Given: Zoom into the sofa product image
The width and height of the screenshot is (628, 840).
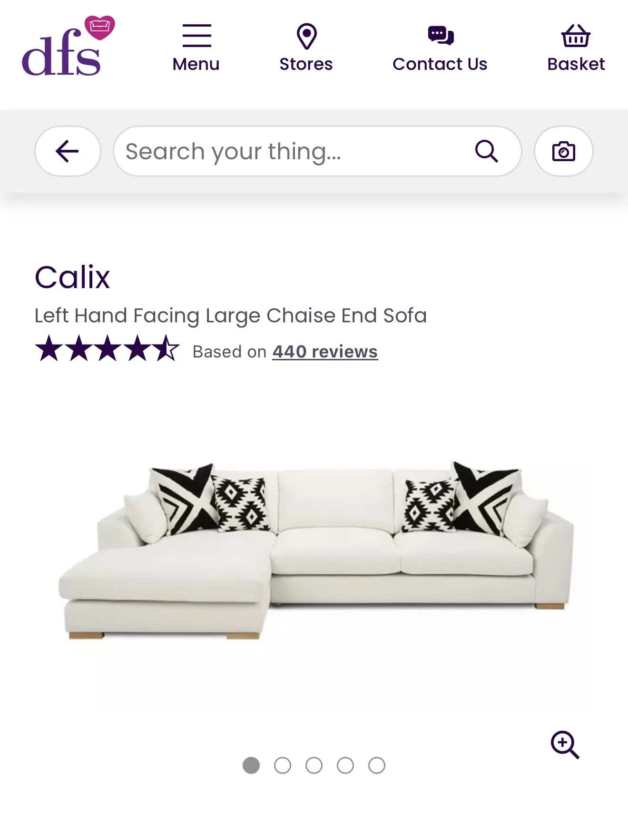Looking at the screenshot, I should point(565,744).
